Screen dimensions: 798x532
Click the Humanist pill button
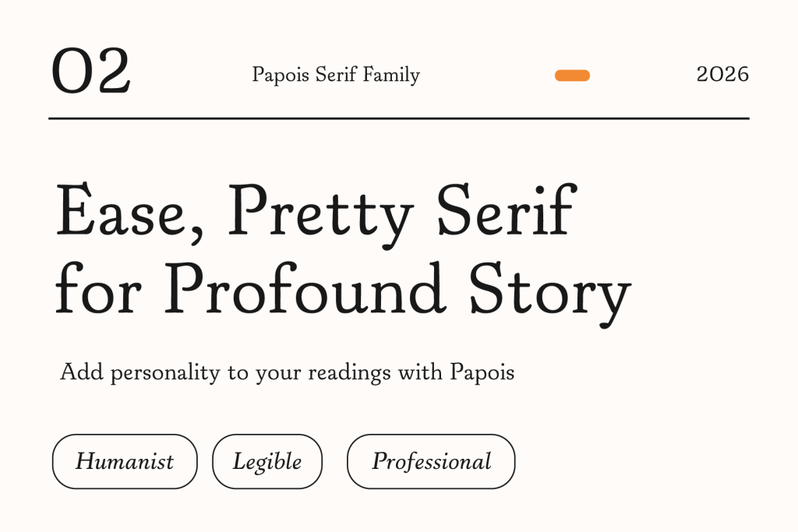125,461
